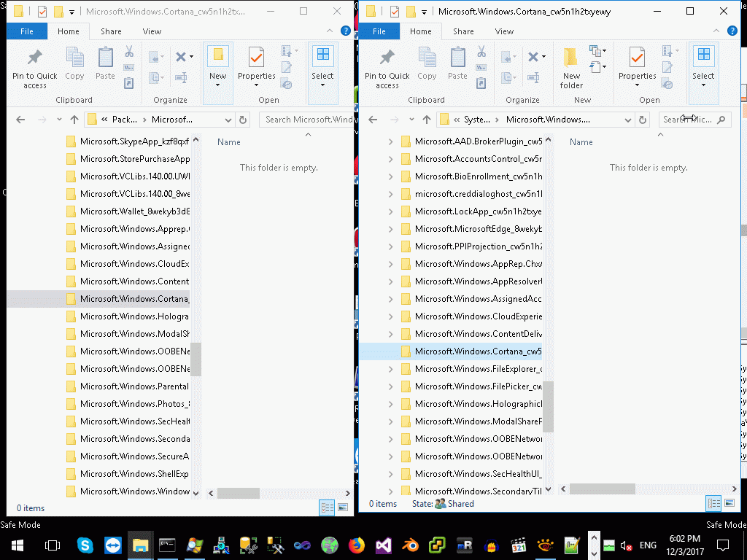This screenshot has height=560, width=747.
Task: Open Task View on taskbar
Action: (x=53, y=545)
